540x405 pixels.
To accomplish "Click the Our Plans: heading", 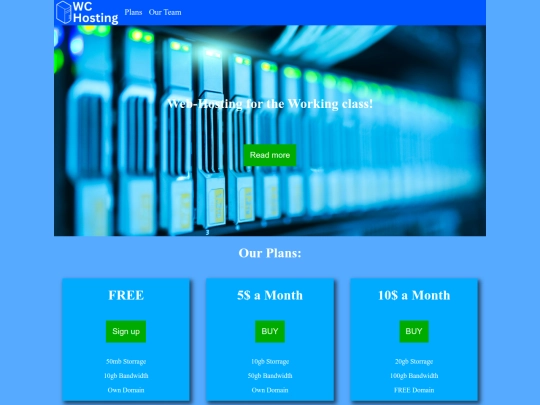I will pyautogui.click(x=270, y=253).
